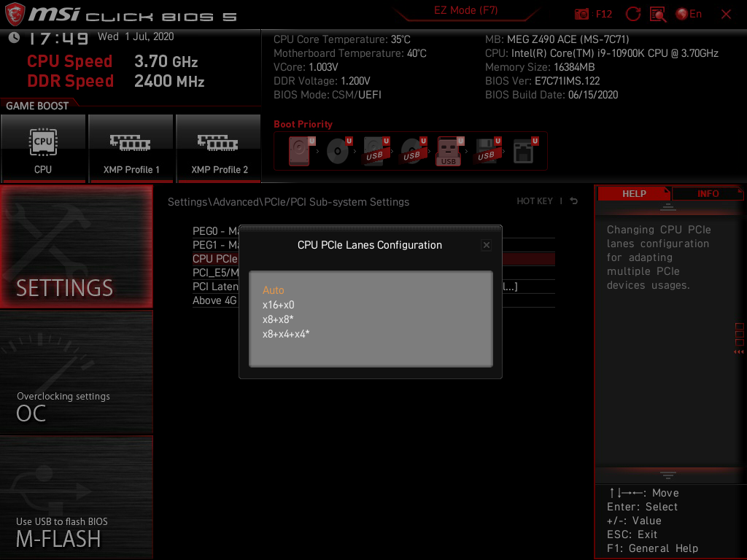The image size is (747, 560).
Task: Switch to the HELP tab
Action: [633, 193]
